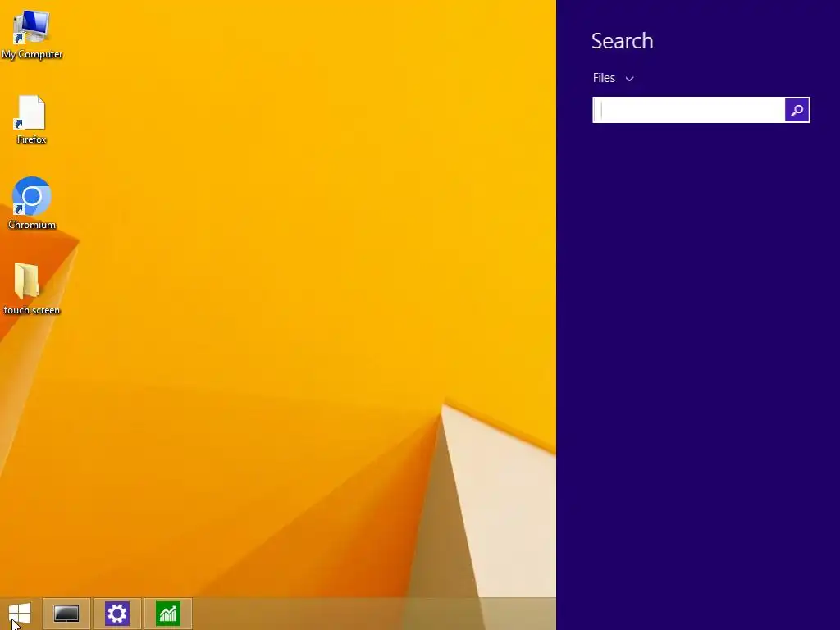Launch the Chromium desktop shortcut
Screen dimensions: 840x630
click(x=32, y=203)
